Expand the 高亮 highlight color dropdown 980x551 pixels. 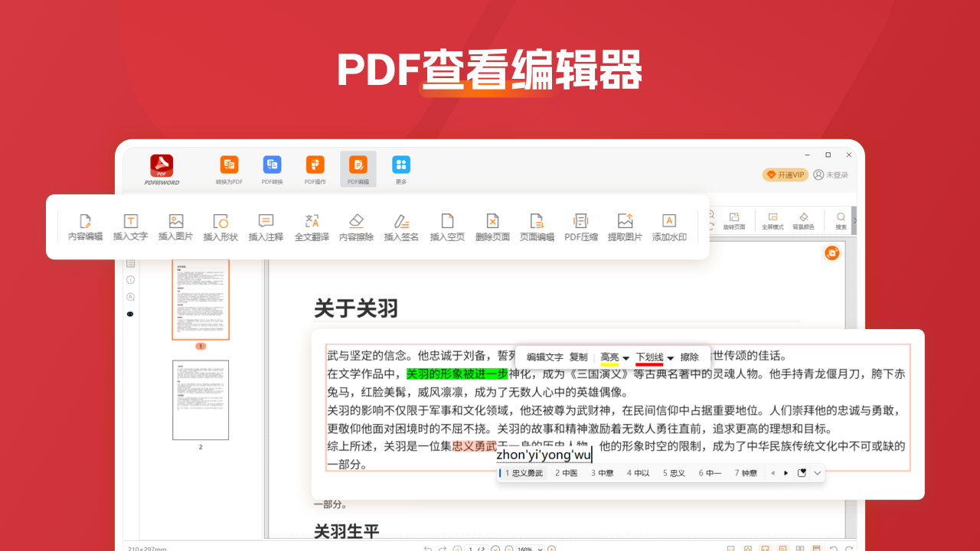[x=624, y=357]
